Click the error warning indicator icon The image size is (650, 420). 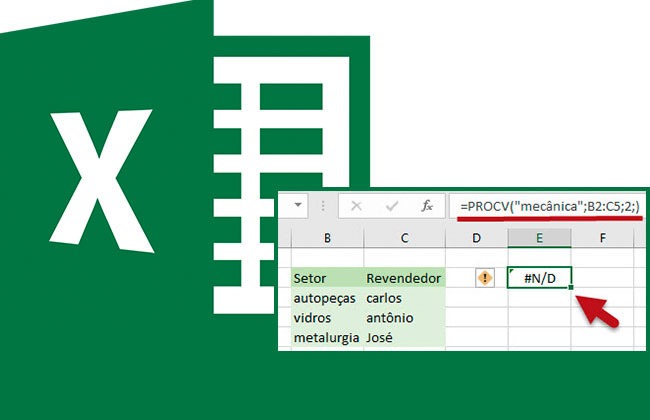pos(485,277)
